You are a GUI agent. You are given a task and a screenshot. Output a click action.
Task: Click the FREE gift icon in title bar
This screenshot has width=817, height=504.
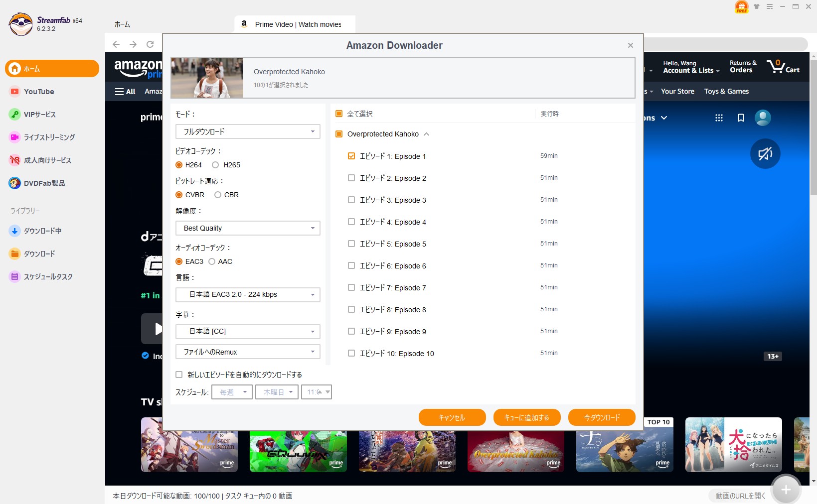pos(742,6)
